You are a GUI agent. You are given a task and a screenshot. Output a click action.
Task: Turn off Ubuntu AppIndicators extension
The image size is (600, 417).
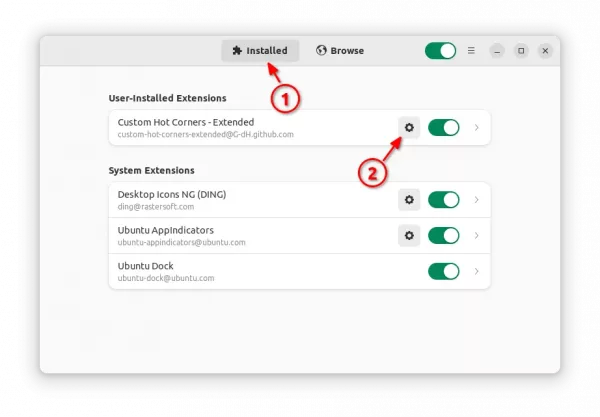(443, 235)
